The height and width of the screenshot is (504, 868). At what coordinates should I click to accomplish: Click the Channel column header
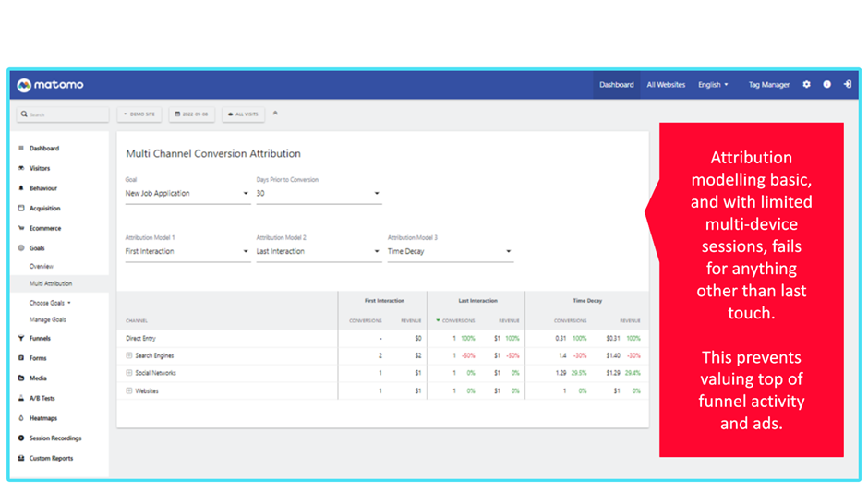click(x=136, y=320)
